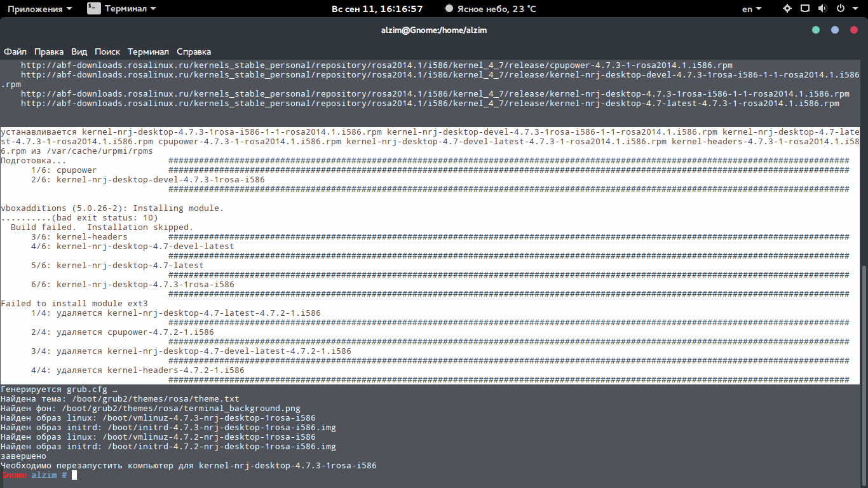Click the power icon in top panel

pyautogui.click(x=840, y=9)
